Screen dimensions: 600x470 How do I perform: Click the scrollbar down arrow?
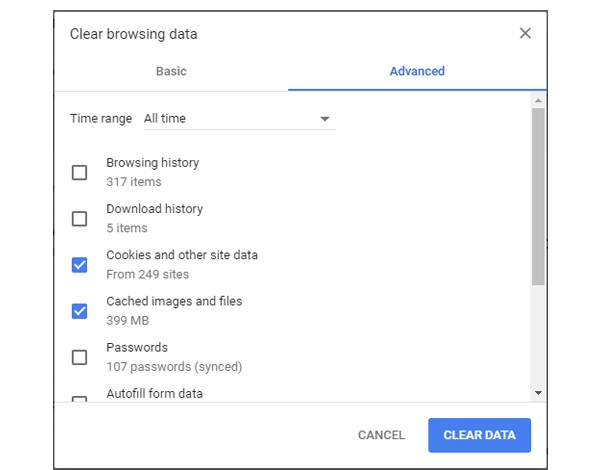pyautogui.click(x=538, y=393)
